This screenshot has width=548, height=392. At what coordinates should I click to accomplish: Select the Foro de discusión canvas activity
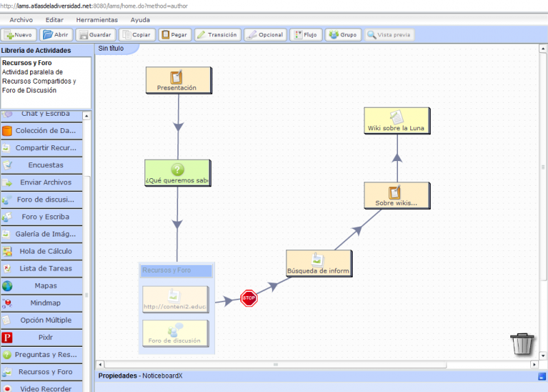176,333
